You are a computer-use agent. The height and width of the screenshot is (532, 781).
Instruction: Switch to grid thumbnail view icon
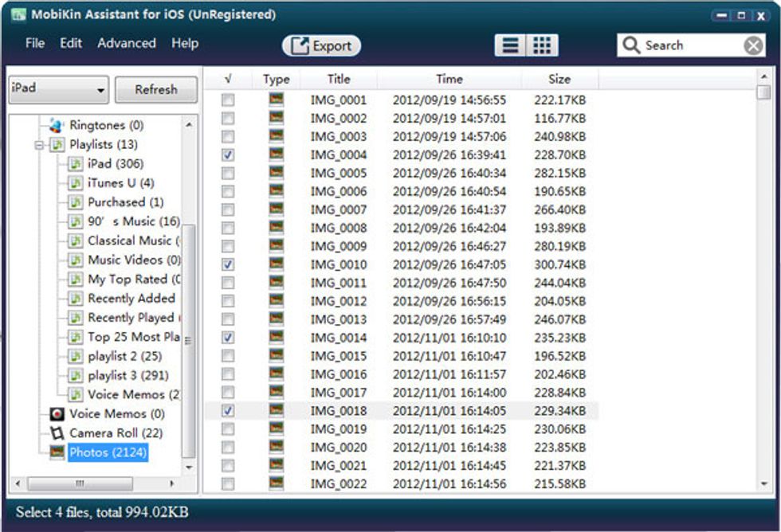[542, 45]
